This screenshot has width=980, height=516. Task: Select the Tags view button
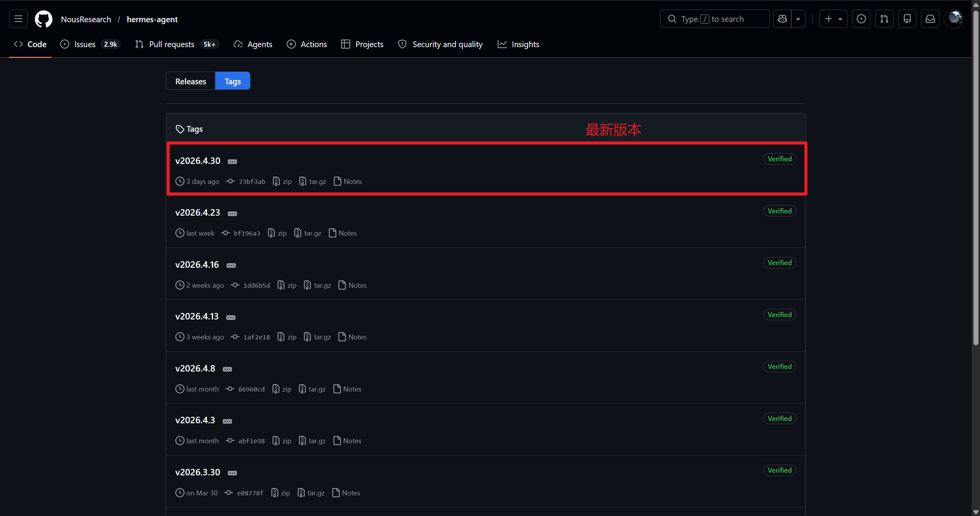[233, 81]
